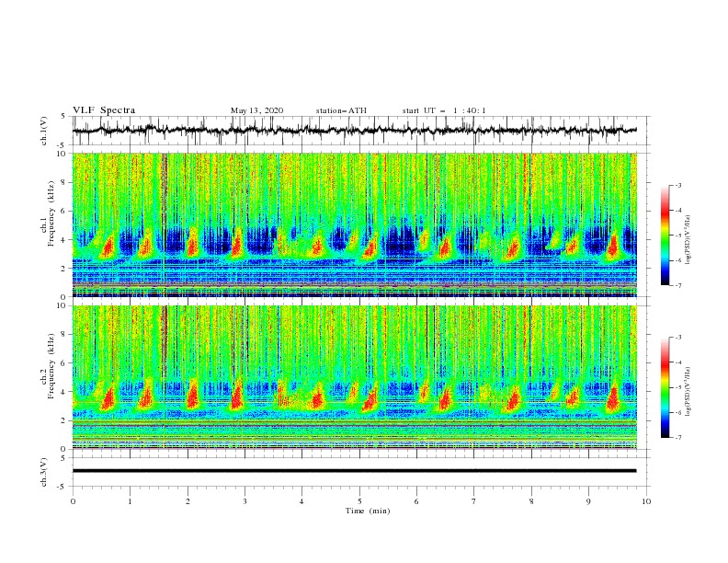Click the ch.1 'Frequency (kHz)' axis label
Screen dimensions: 728x563
pos(51,213)
